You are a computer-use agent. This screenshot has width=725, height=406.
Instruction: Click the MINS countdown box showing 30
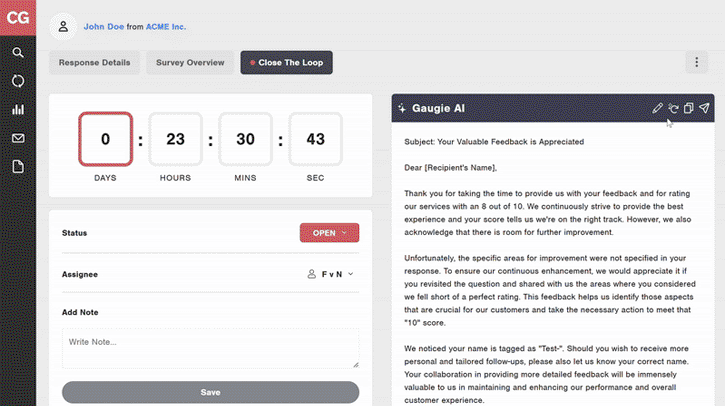(245, 139)
